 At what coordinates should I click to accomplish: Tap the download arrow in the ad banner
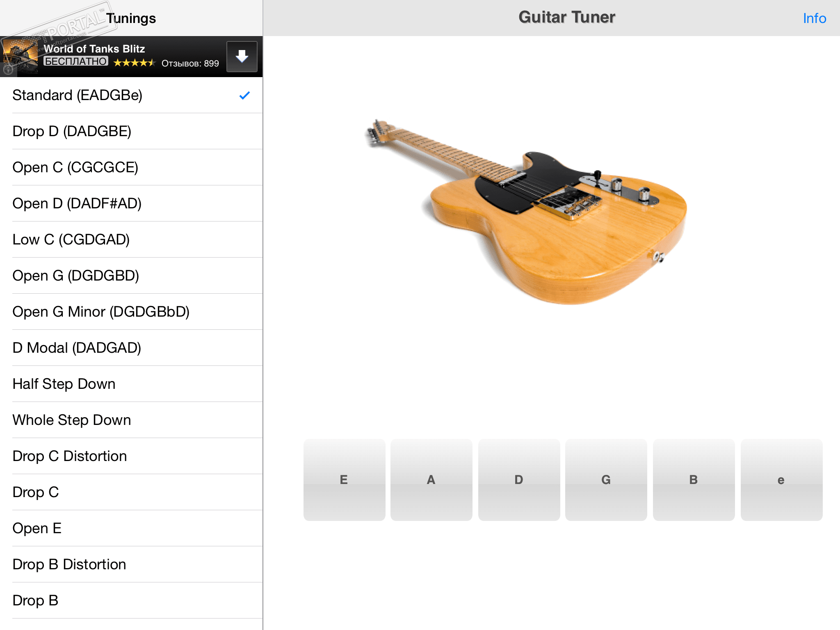click(x=242, y=57)
